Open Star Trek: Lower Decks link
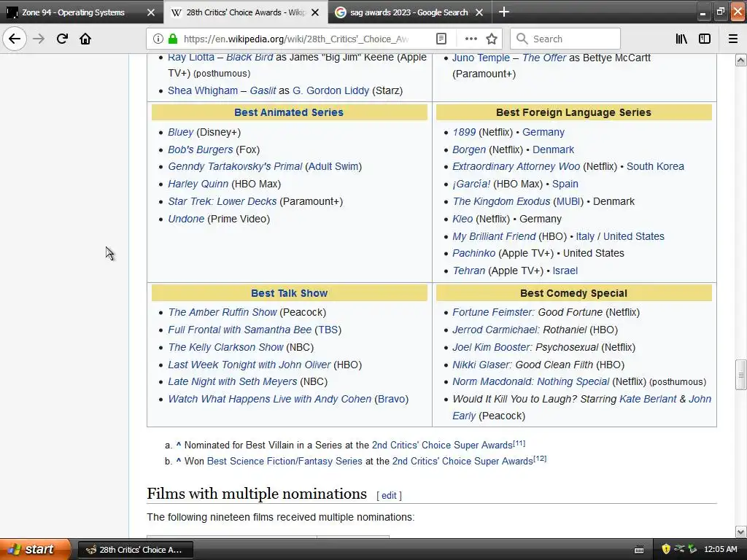This screenshot has width=747, height=560. (x=222, y=201)
